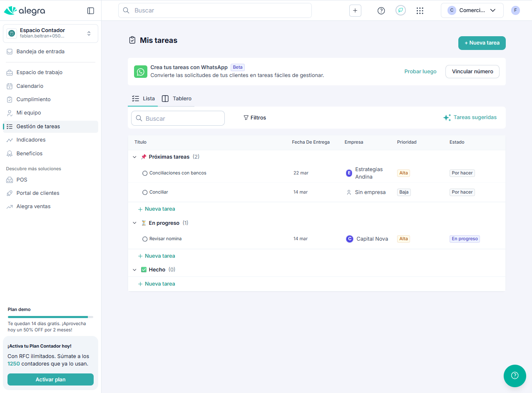
Task: Click the Plan demo progress bar
Action: pyautogui.click(x=50, y=317)
